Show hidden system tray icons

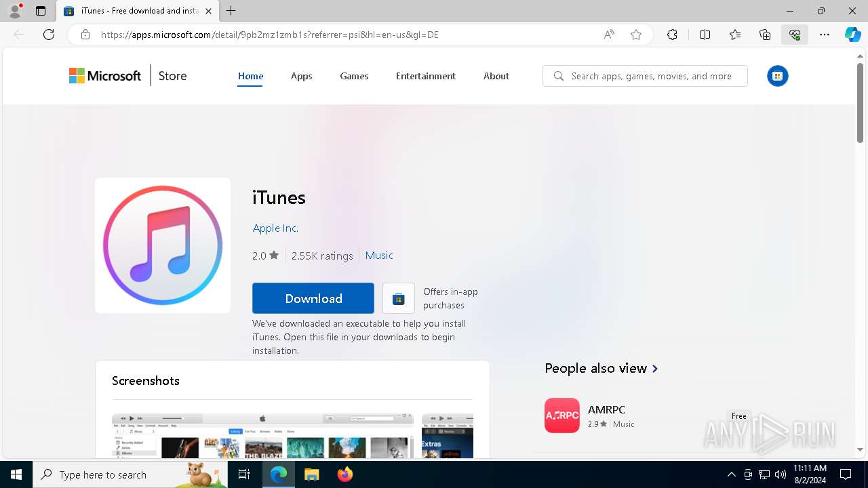(731, 474)
